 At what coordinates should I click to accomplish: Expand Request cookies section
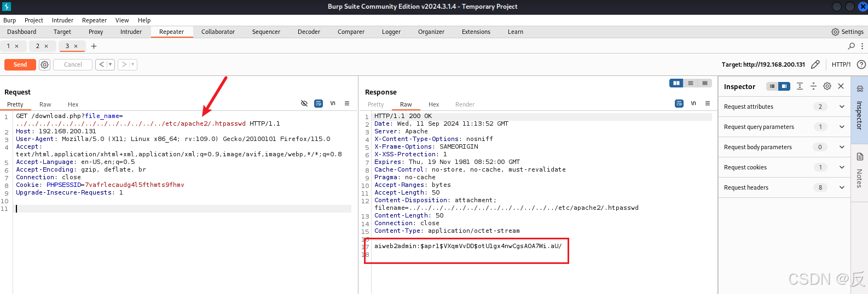point(784,167)
